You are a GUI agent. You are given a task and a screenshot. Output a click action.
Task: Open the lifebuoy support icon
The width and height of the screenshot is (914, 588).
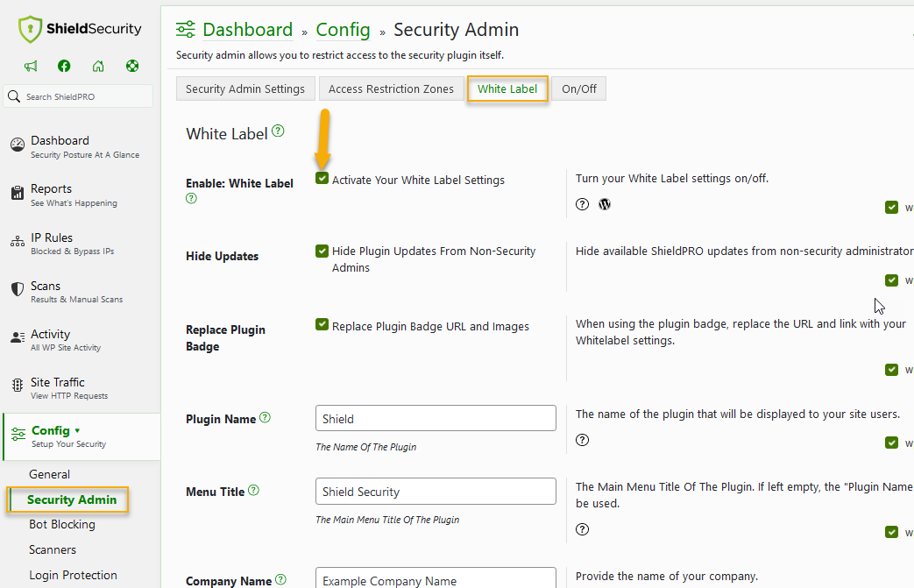[x=132, y=66]
